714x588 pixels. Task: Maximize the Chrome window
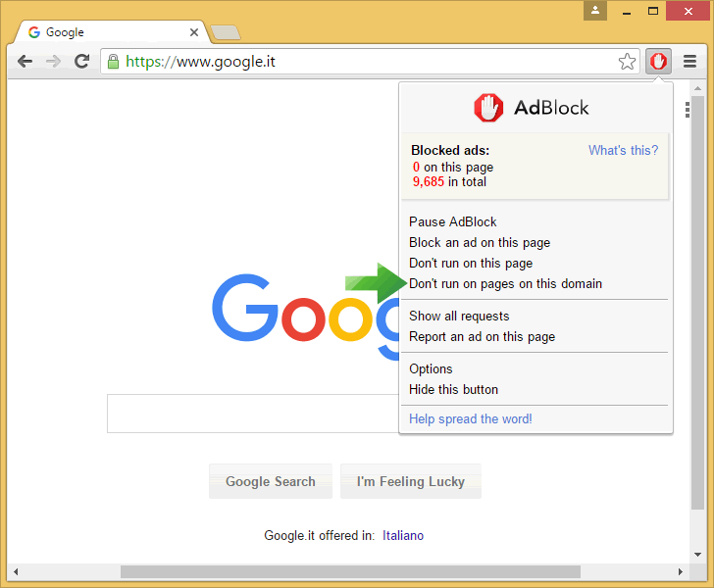point(653,11)
